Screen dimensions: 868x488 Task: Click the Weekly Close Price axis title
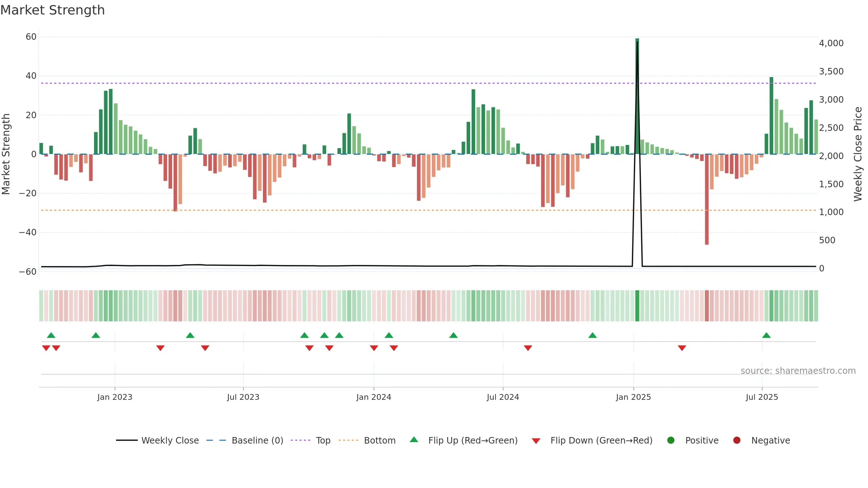click(858, 154)
